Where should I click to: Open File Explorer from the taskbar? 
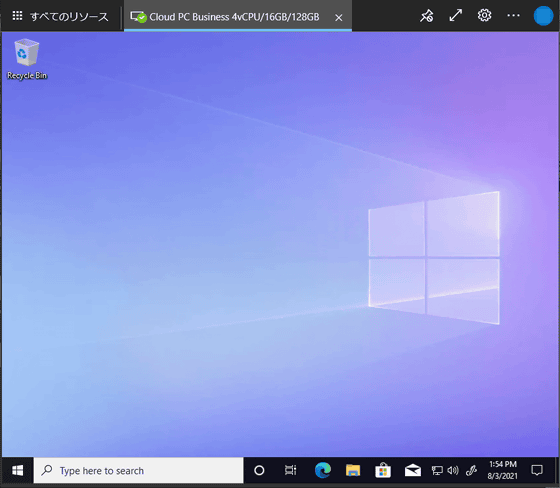pos(353,470)
